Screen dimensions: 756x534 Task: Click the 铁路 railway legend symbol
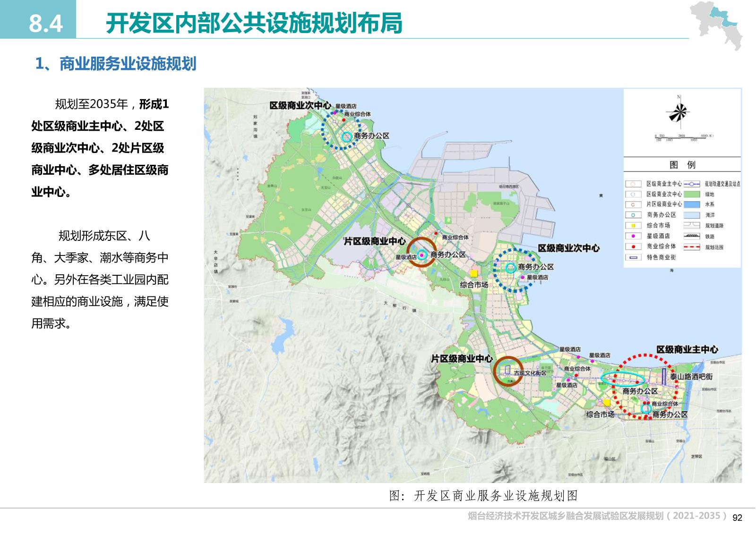pyautogui.click(x=692, y=236)
